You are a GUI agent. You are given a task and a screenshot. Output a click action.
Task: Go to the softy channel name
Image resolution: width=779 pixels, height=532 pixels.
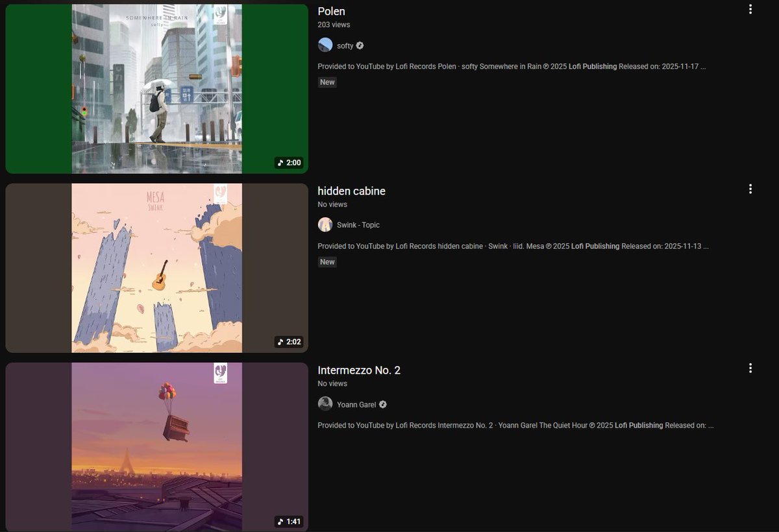345,45
